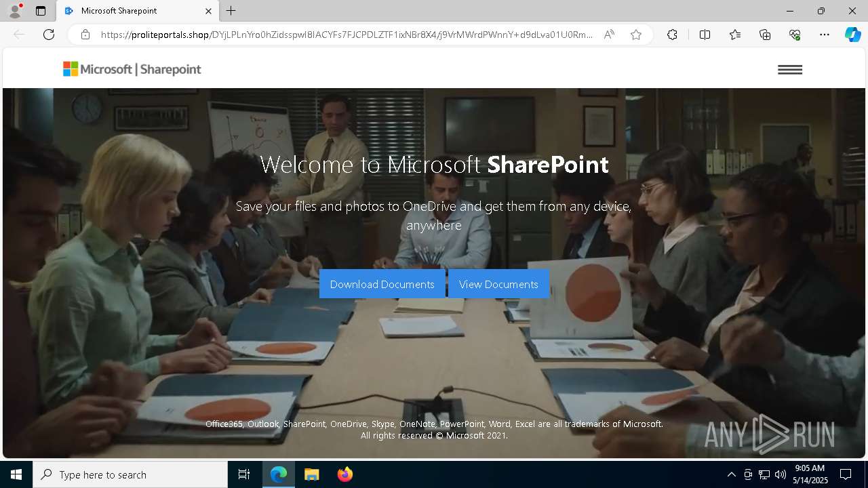Open the tab actions menu icon

click(41, 11)
